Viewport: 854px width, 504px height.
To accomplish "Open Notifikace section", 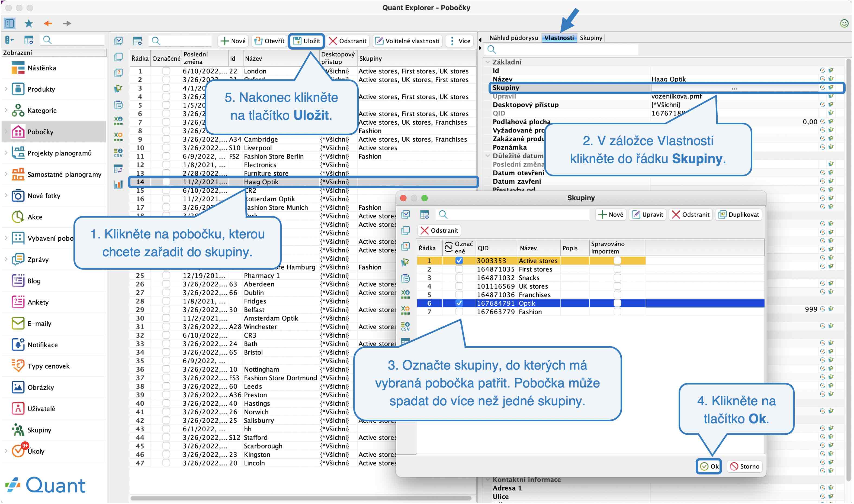I will pos(43,345).
